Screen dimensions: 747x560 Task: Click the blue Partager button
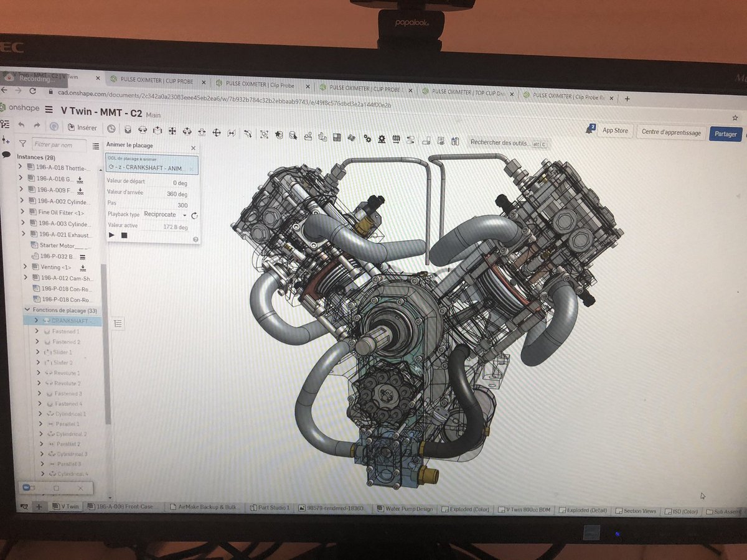click(x=726, y=133)
